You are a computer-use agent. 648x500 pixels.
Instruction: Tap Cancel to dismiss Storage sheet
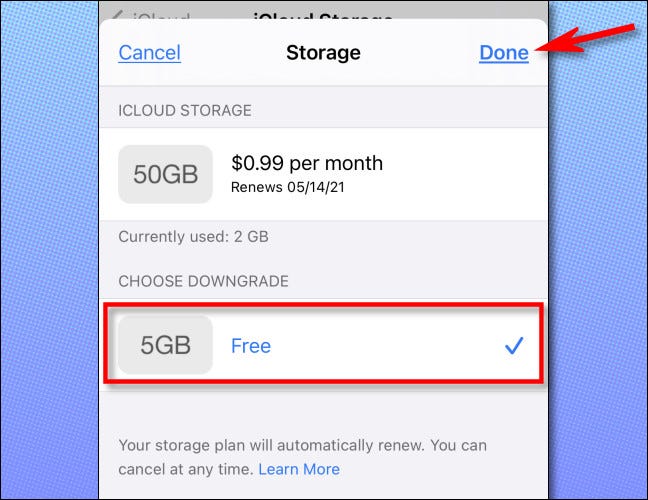tap(150, 53)
